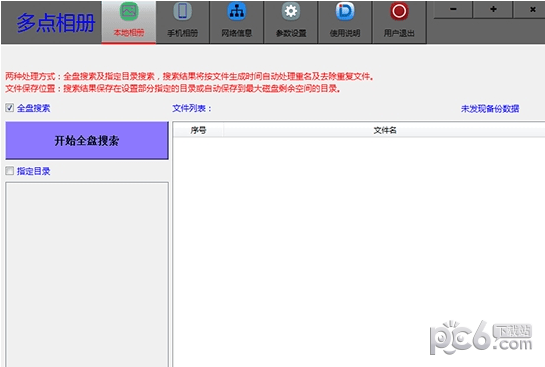Switch to the 手机相册 phone album tab
The image size is (545, 367).
point(183,22)
